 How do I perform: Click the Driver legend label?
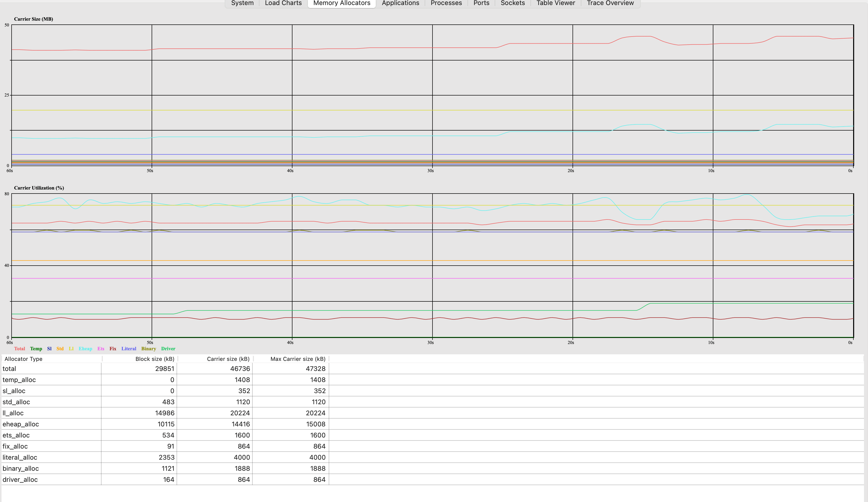[168, 349]
